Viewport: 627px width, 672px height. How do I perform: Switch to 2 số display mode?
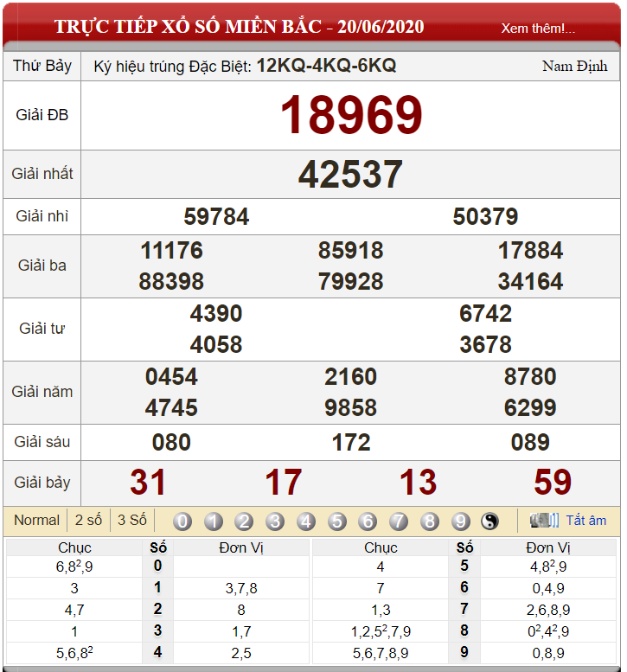(x=88, y=520)
